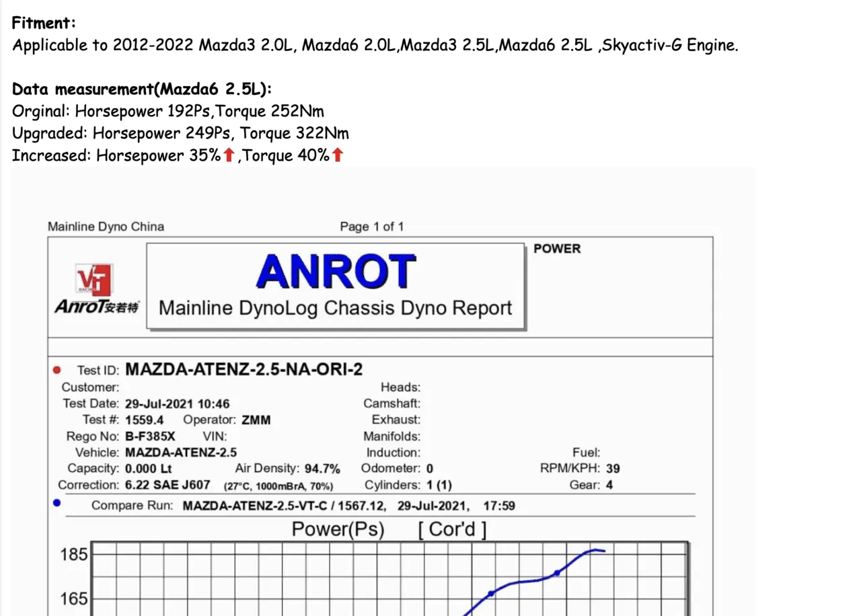Click Mainline DynoLog Chassis Dyno Report subtitle
The image size is (861, 616).
tap(335, 308)
